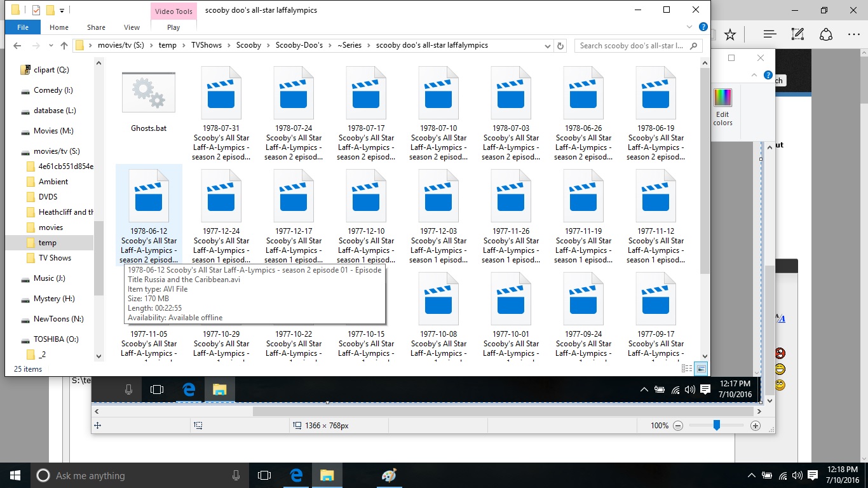Select clipart (Q:) in the navigation pane

point(51,70)
